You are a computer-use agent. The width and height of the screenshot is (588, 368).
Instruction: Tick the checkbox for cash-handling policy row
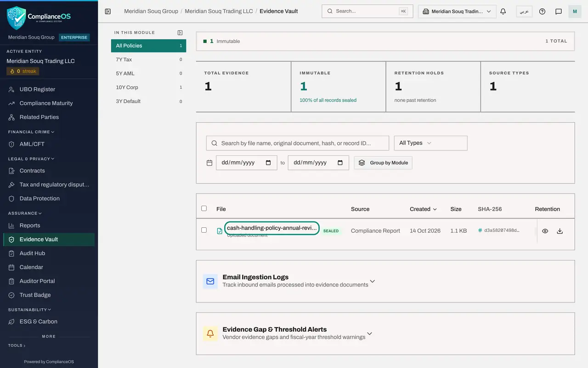[x=204, y=230]
